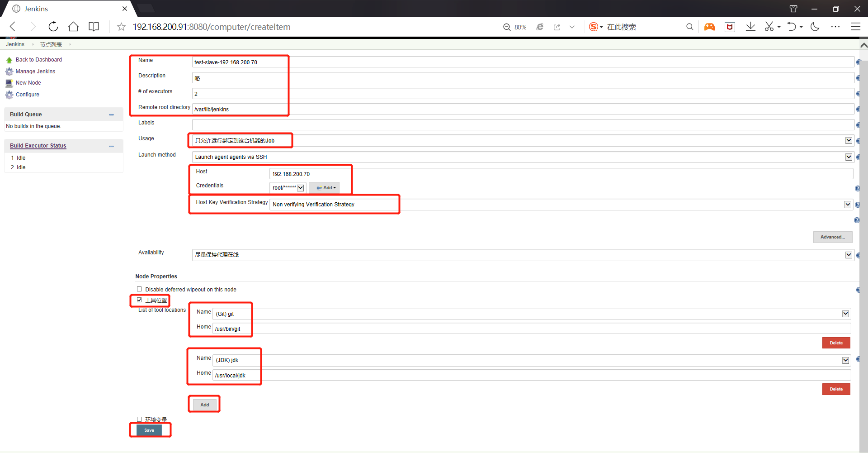Open the three-dots more tools icon
This screenshot has width=868, height=453.
pyautogui.click(x=835, y=27)
